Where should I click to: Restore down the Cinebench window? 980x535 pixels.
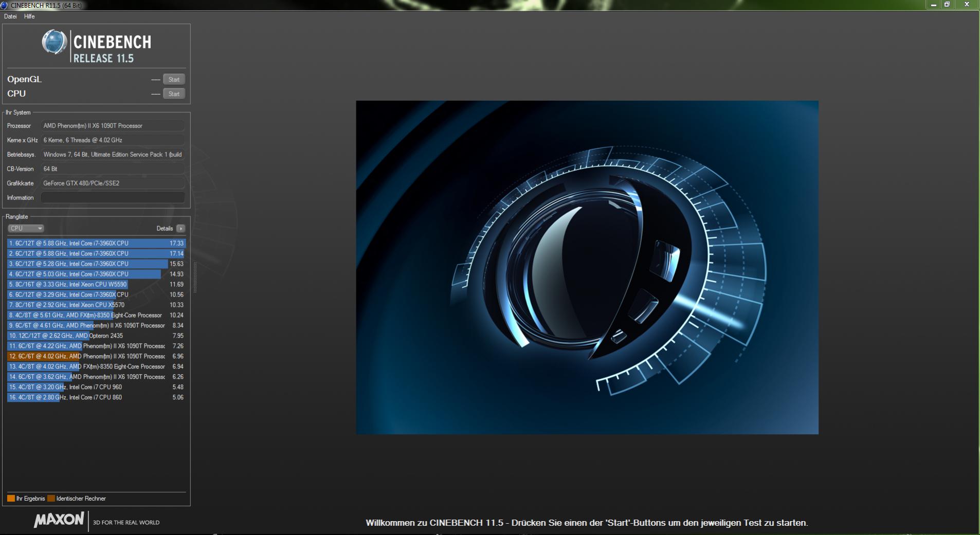click(x=947, y=5)
